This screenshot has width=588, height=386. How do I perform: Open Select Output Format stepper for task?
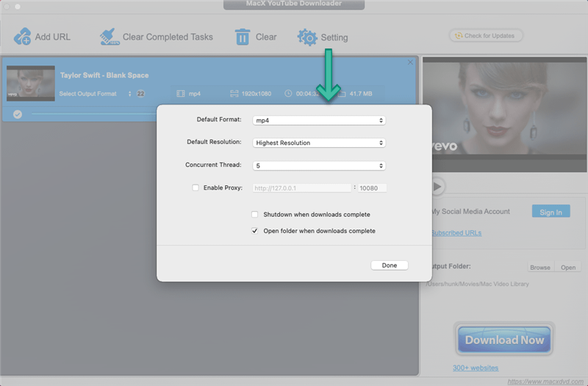point(130,94)
